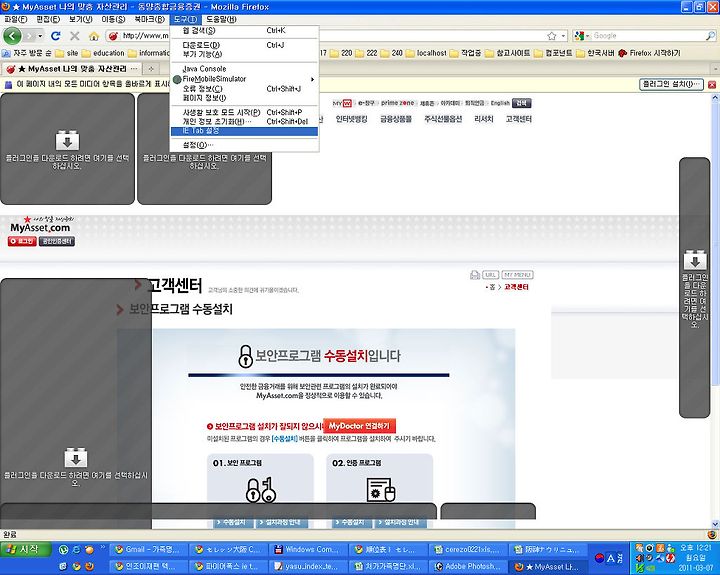
Task: Open the 참고사이트 bookmarks folder
Action: [508, 53]
